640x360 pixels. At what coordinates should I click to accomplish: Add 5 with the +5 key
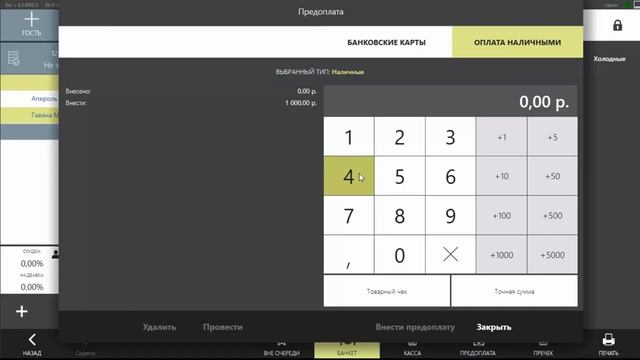(552, 137)
